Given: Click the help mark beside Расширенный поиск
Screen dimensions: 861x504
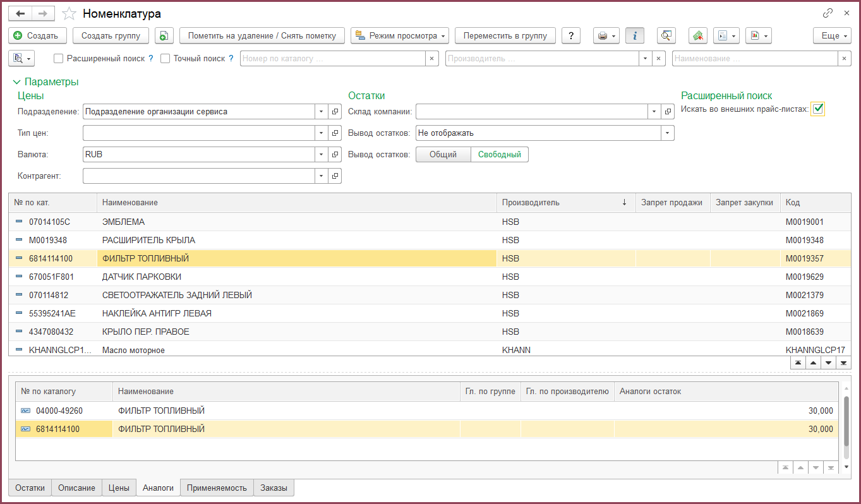Looking at the screenshot, I should (x=151, y=58).
